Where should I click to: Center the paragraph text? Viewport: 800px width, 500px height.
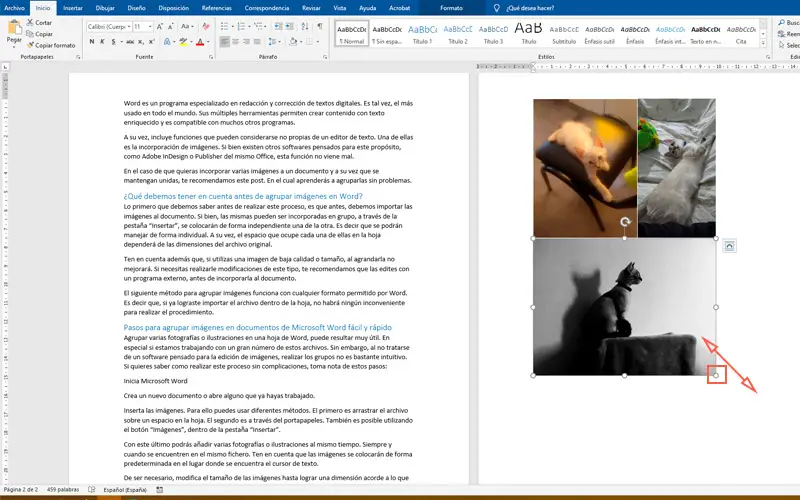click(x=235, y=42)
